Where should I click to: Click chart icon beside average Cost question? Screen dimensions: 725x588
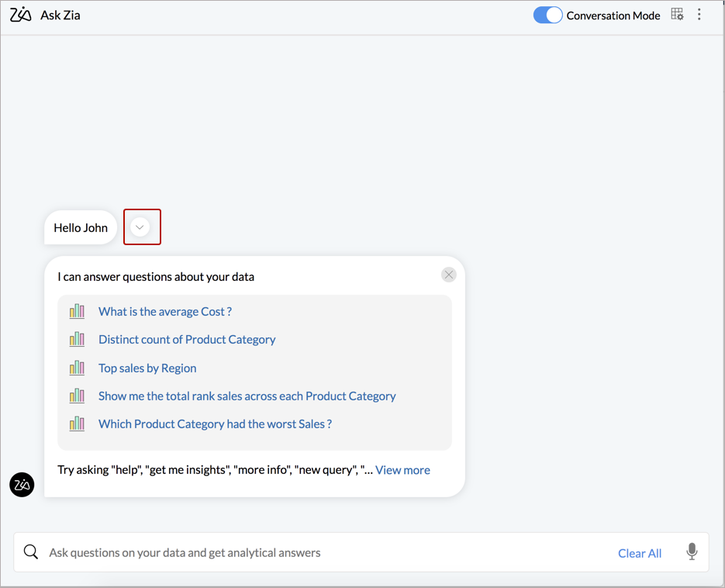pos(77,311)
